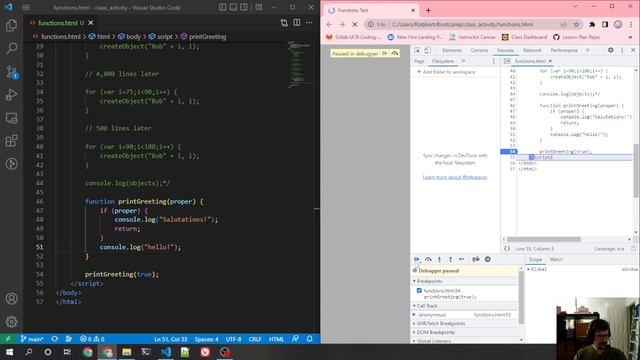
Task: Open VS Code notifications bell
Action: pos(310,339)
